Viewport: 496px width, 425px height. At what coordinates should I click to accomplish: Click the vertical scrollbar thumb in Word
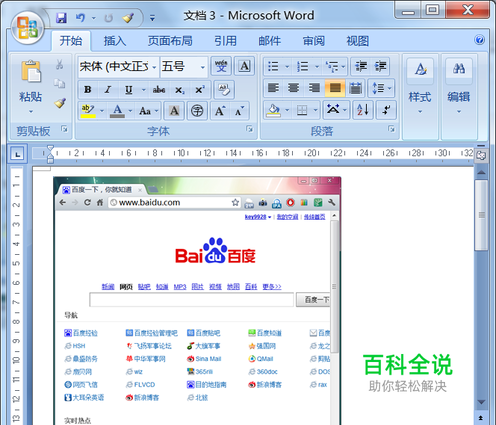481,215
